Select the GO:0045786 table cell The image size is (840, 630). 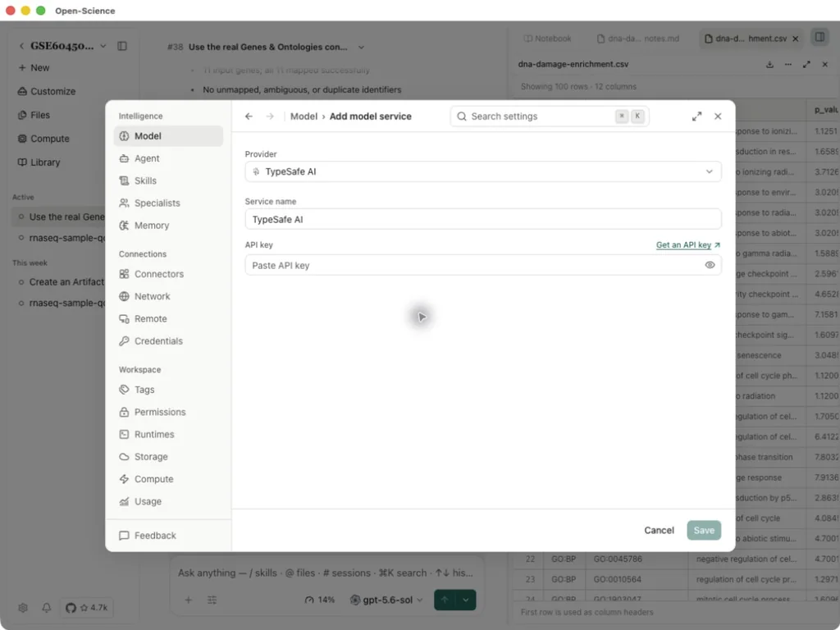[x=637, y=559]
